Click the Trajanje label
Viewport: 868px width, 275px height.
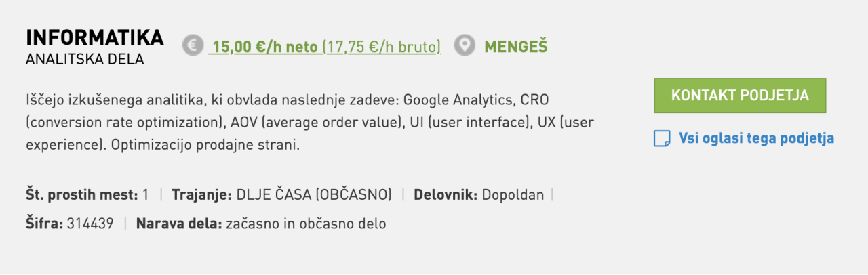tap(202, 195)
